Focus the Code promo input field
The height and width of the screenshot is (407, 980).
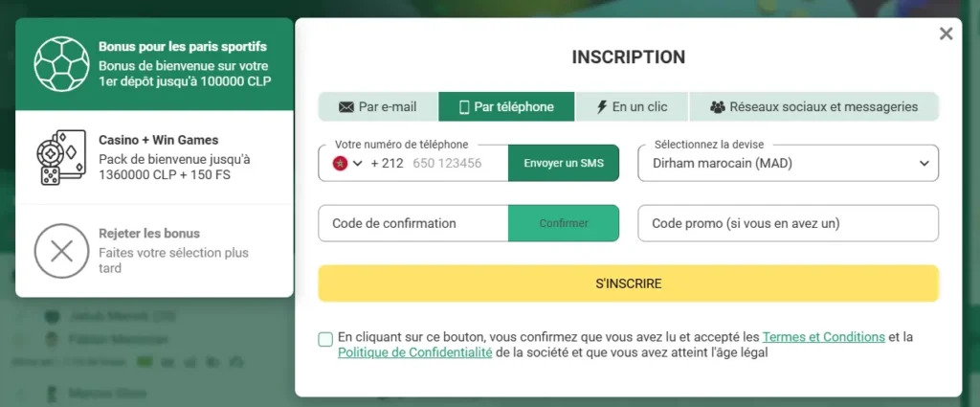[789, 223]
